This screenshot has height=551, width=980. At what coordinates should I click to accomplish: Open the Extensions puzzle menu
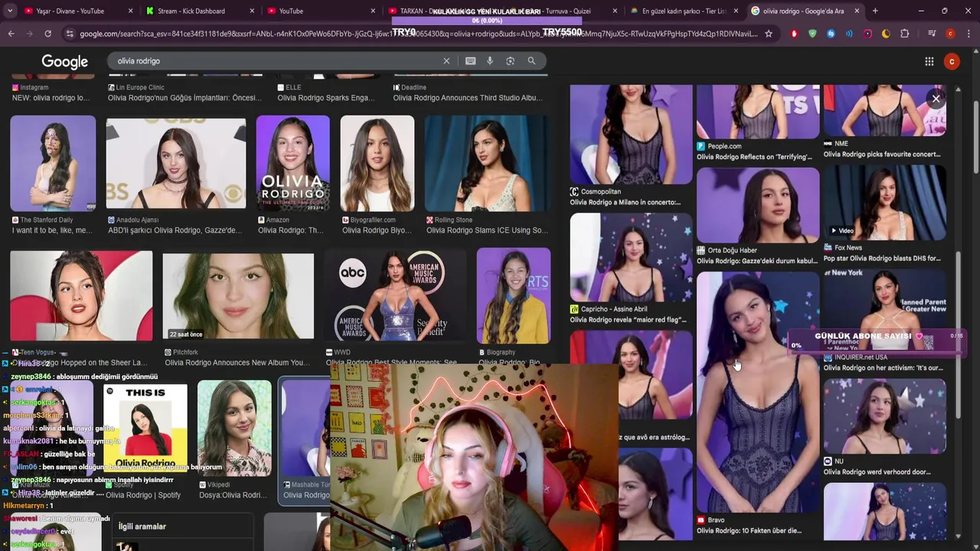coord(905,34)
